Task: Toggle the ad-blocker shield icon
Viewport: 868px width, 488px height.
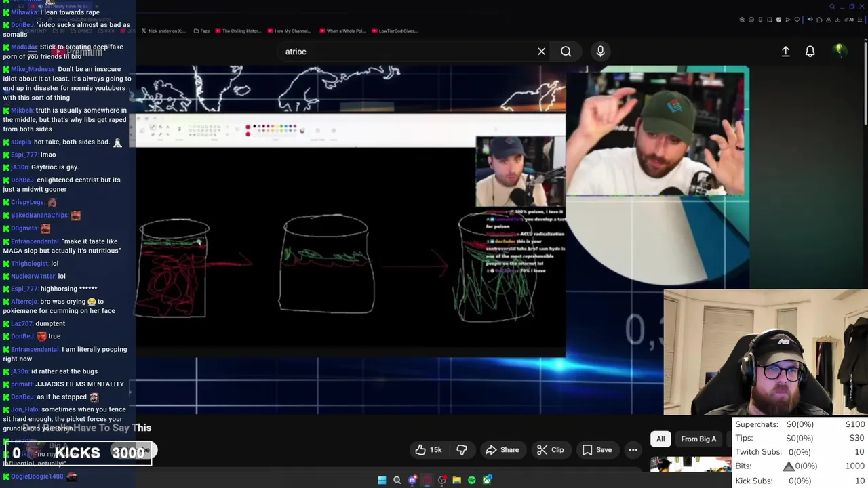Action: point(778,20)
